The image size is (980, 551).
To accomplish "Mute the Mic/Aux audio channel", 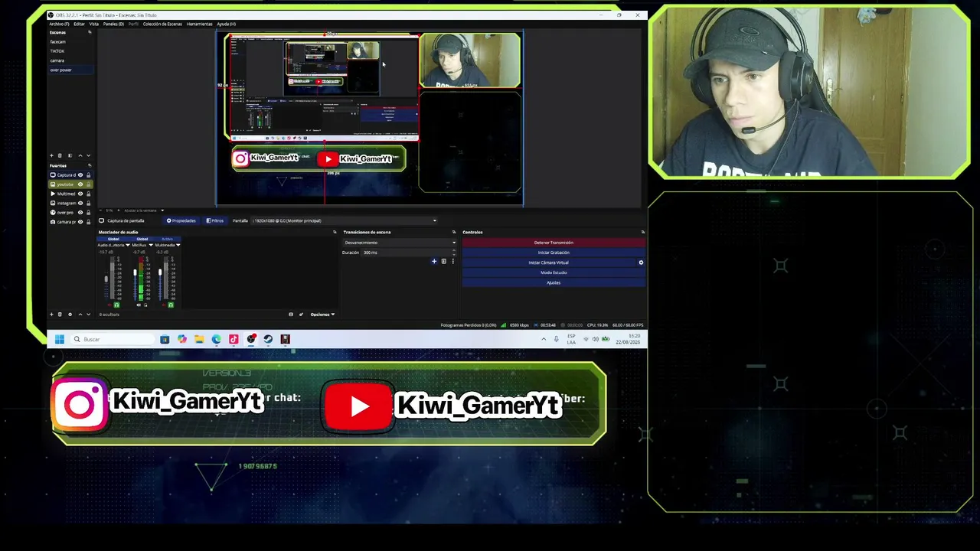I will pyautogui.click(x=139, y=305).
